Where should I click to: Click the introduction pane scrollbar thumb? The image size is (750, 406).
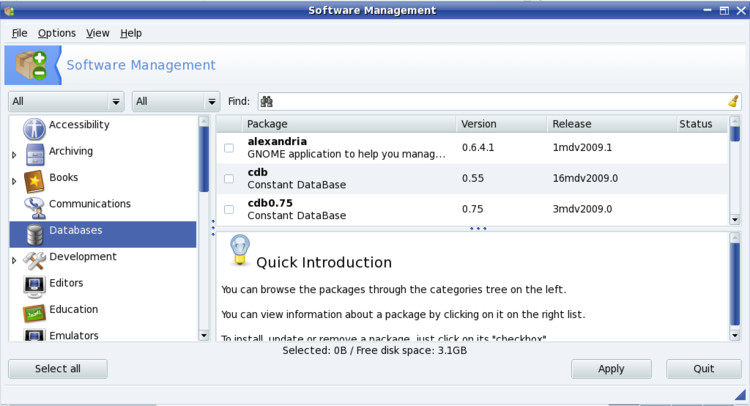735,284
